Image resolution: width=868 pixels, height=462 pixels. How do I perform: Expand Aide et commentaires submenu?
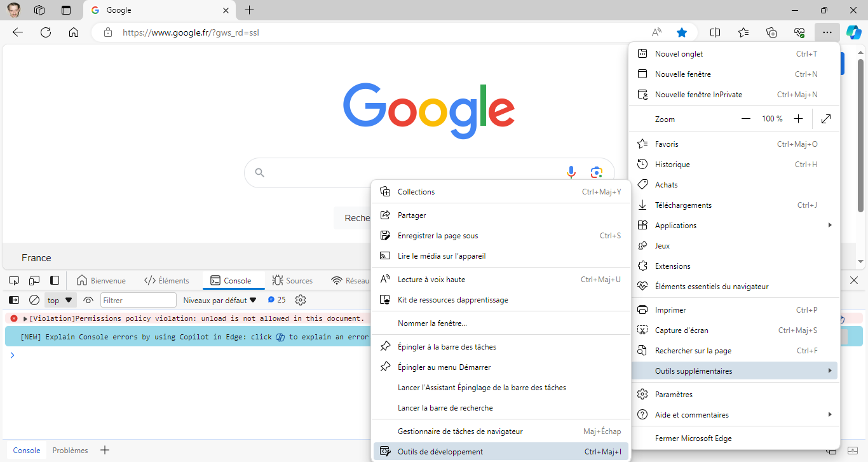click(734, 415)
